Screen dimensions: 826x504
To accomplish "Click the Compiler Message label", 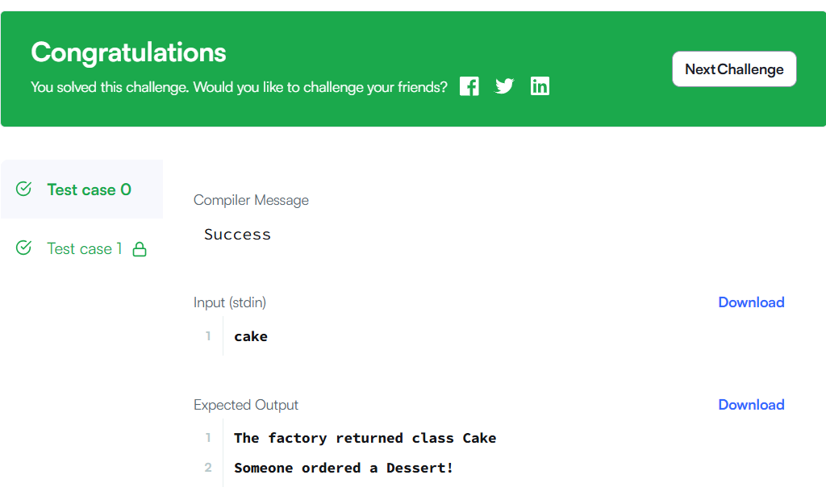I will pos(251,200).
